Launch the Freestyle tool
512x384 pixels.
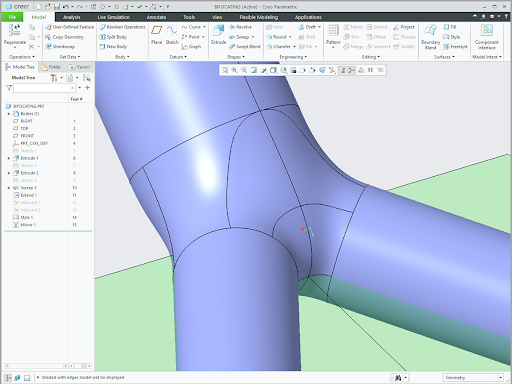pos(455,47)
